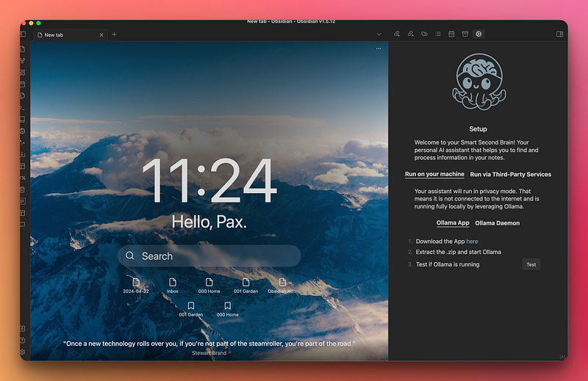Open the 000 Home recent file

tap(209, 286)
